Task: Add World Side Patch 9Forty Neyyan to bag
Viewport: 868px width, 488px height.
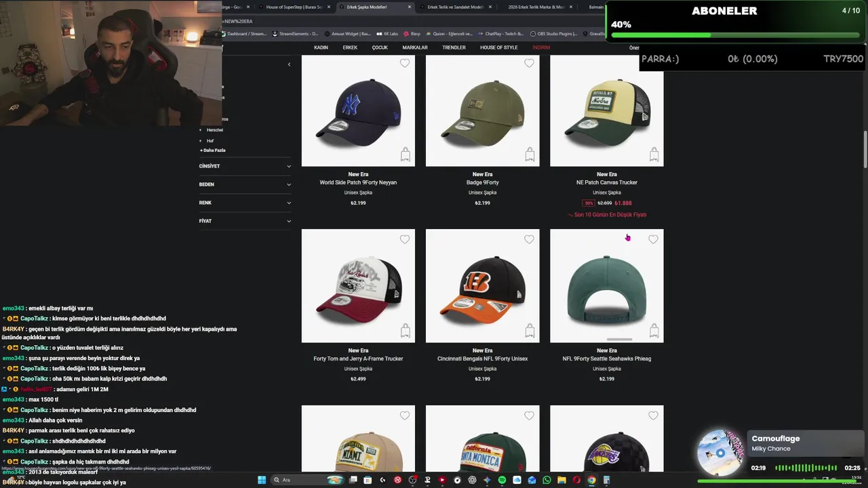Action: [x=405, y=155]
